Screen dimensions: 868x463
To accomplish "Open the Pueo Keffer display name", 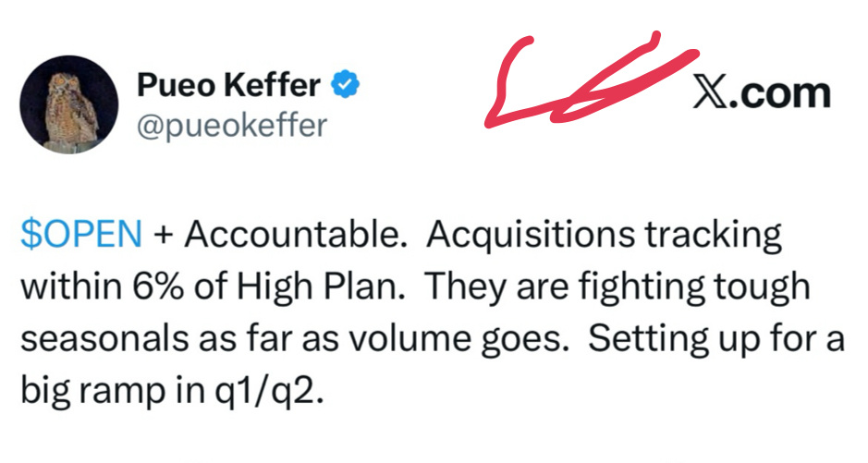I will (228, 85).
